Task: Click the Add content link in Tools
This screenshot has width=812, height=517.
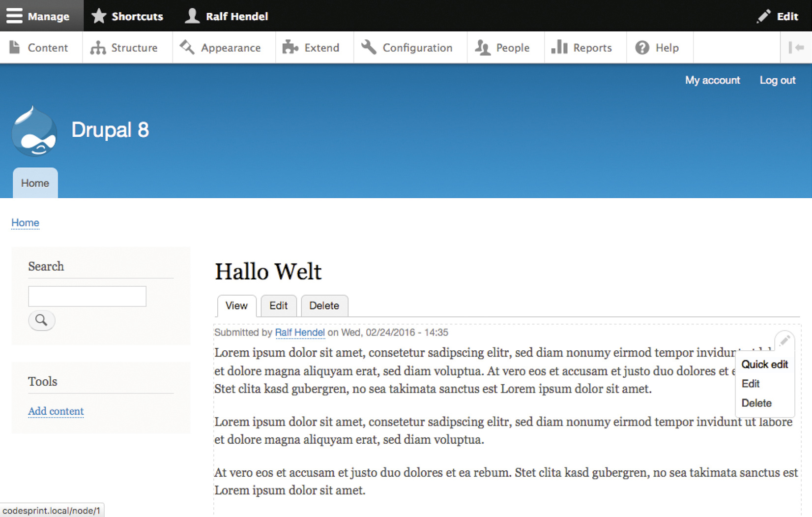Action: [x=56, y=411]
